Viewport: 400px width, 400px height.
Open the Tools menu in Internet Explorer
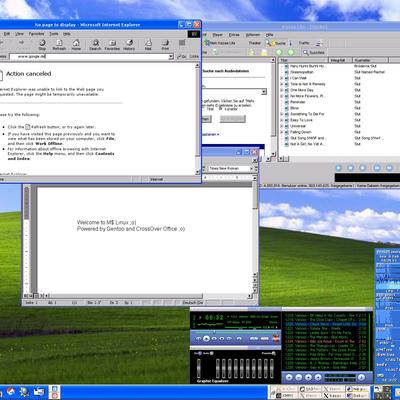(54, 34)
